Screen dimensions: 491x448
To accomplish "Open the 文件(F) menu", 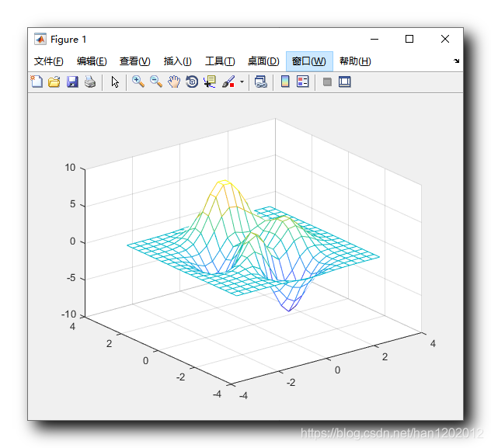I will click(48, 61).
